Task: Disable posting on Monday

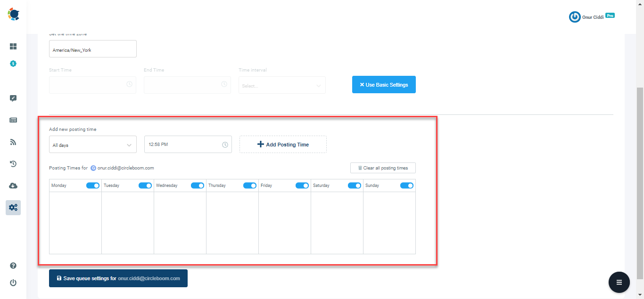Action: [93, 185]
